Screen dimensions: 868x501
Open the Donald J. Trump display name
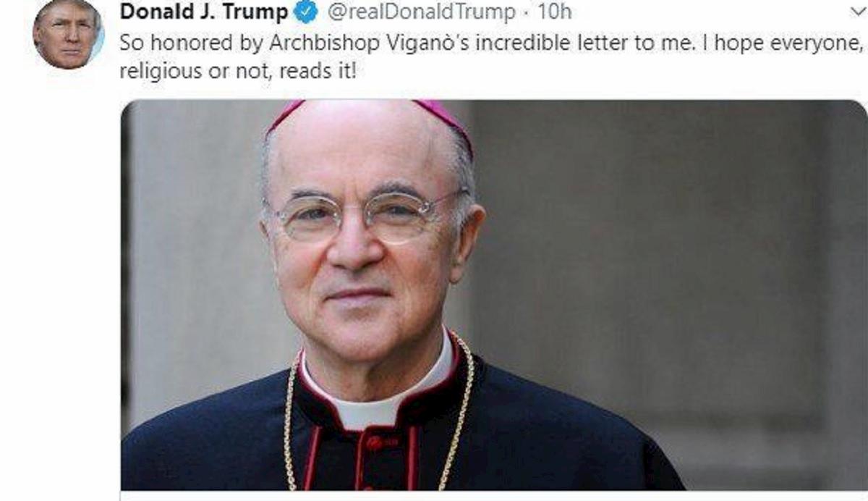click(205, 12)
